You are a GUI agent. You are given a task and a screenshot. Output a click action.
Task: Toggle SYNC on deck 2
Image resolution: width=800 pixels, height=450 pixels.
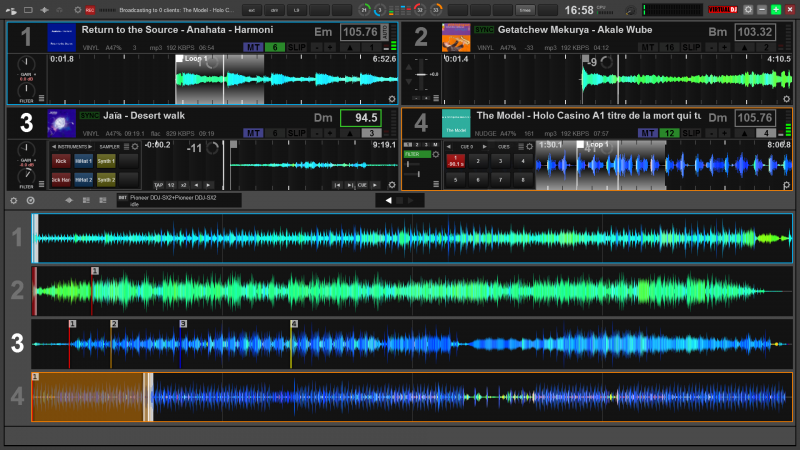[484, 30]
